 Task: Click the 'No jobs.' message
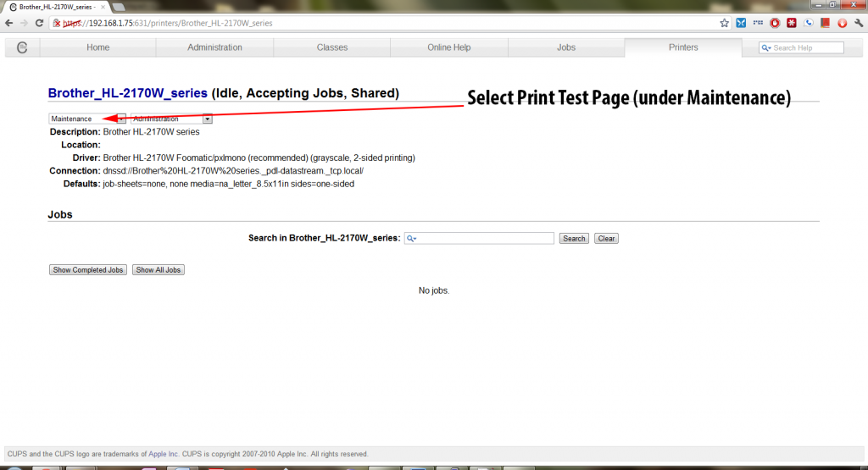(434, 290)
